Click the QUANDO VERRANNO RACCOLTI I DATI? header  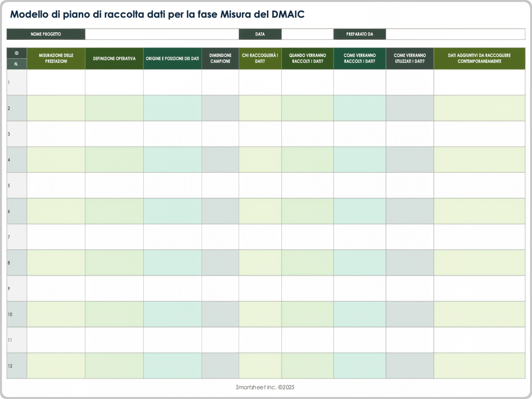pyautogui.click(x=308, y=58)
